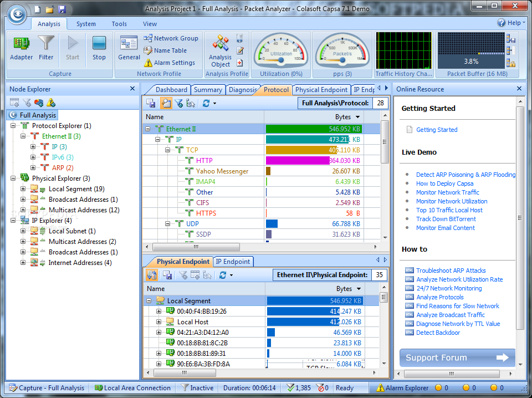Open Alarm Explorer in the status bar
This screenshot has height=398, width=532.
point(403,388)
